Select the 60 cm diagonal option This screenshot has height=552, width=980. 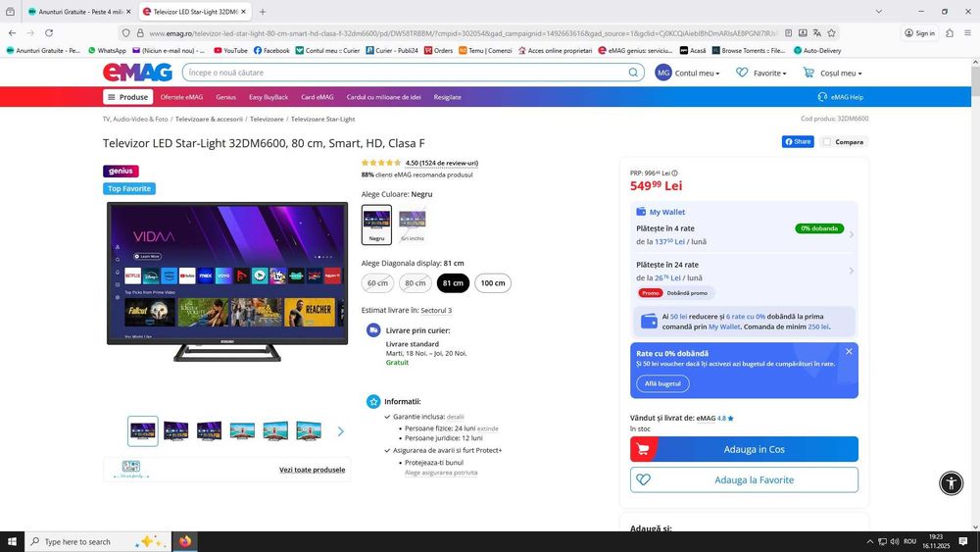point(377,283)
